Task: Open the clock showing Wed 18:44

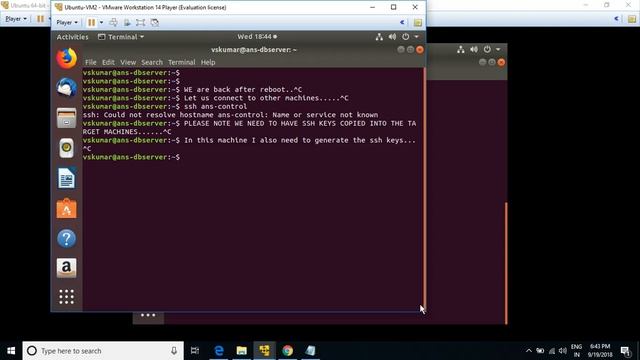Action: click(257, 37)
